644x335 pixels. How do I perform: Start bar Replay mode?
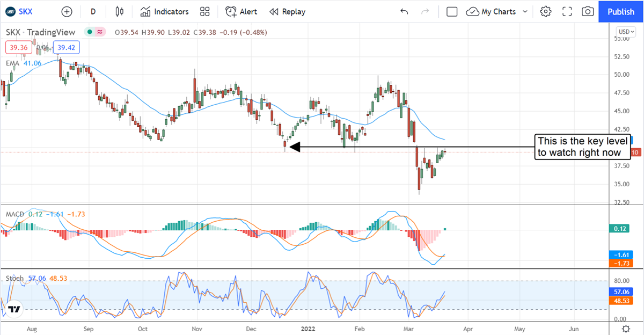coord(287,11)
